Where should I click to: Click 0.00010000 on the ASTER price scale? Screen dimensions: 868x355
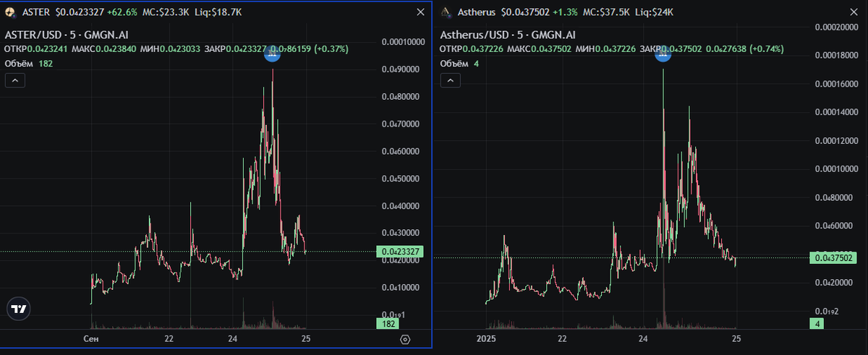(x=404, y=42)
